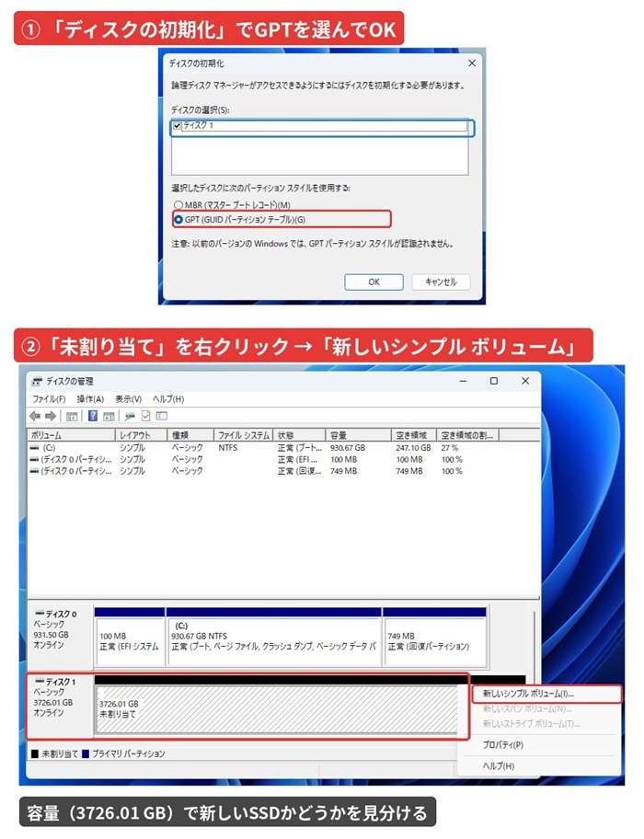
Task: Sort by the 状態 column header
Action: coord(299,435)
